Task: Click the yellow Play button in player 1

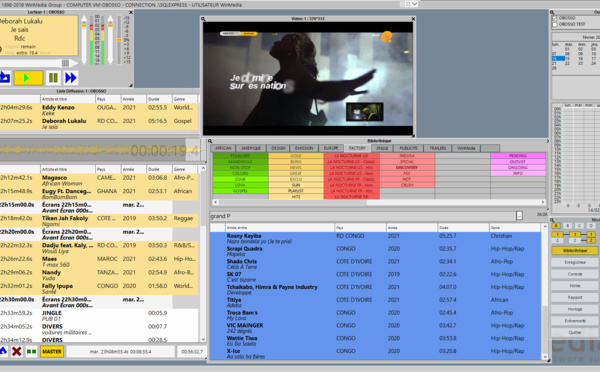Action: coord(28,78)
